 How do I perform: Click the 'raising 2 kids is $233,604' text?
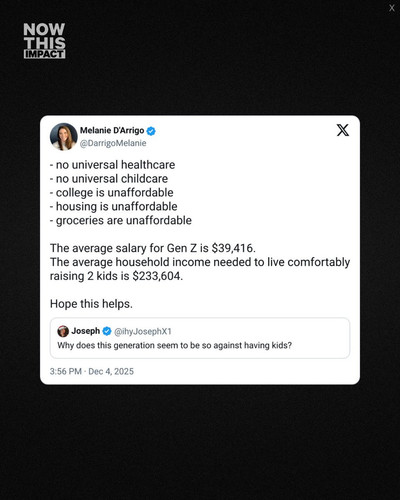[116, 276]
